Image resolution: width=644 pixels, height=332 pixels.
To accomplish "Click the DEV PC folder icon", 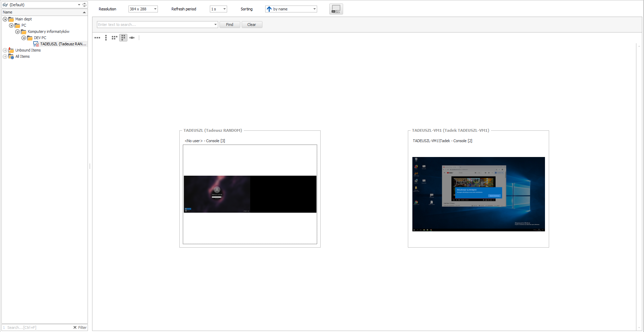I will [x=30, y=38].
